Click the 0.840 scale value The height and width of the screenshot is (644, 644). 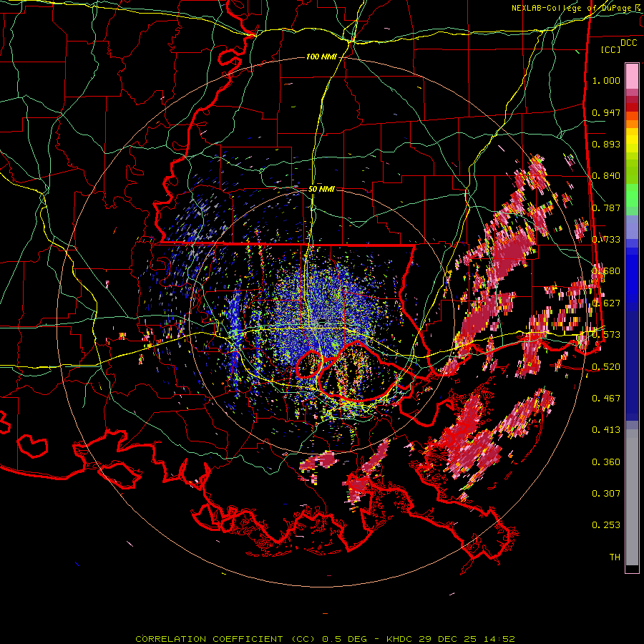(x=606, y=176)
